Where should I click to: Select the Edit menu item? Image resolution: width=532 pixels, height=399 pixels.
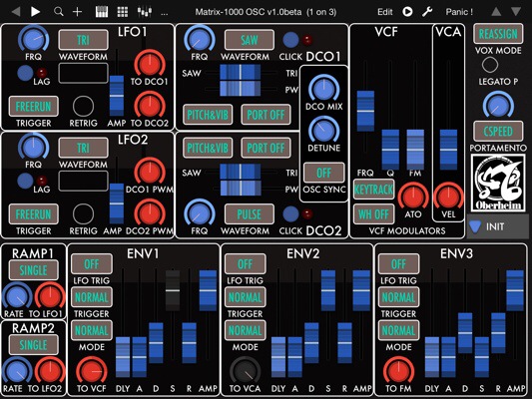pos(385,12)
